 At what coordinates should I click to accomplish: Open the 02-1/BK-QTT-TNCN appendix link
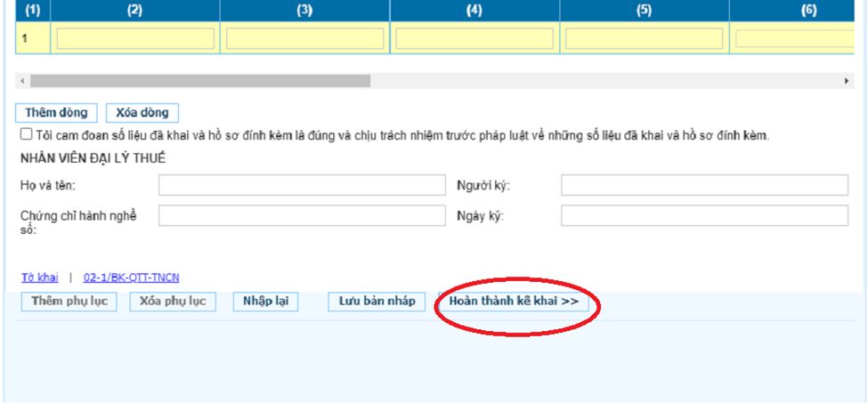(x=131, y=278)
